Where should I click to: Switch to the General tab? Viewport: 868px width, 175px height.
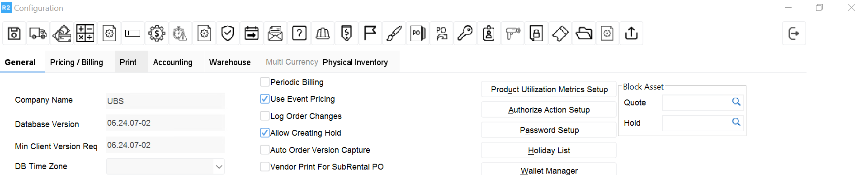[20, 62]
